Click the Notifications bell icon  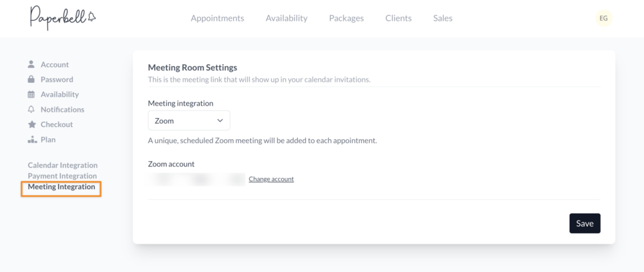click(x=31, y=110)
